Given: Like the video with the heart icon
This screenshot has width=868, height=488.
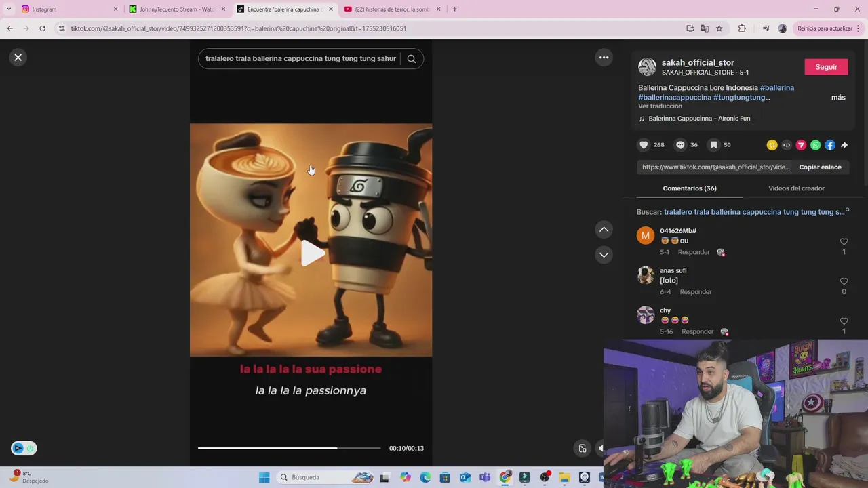Looking at the screenshot, I should pos(644,145).
